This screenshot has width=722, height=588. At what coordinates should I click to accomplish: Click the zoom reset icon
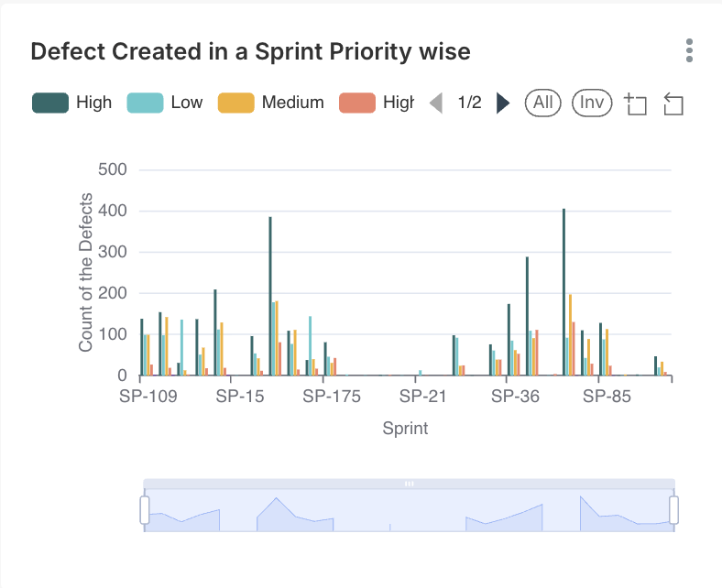coord(673,103)
